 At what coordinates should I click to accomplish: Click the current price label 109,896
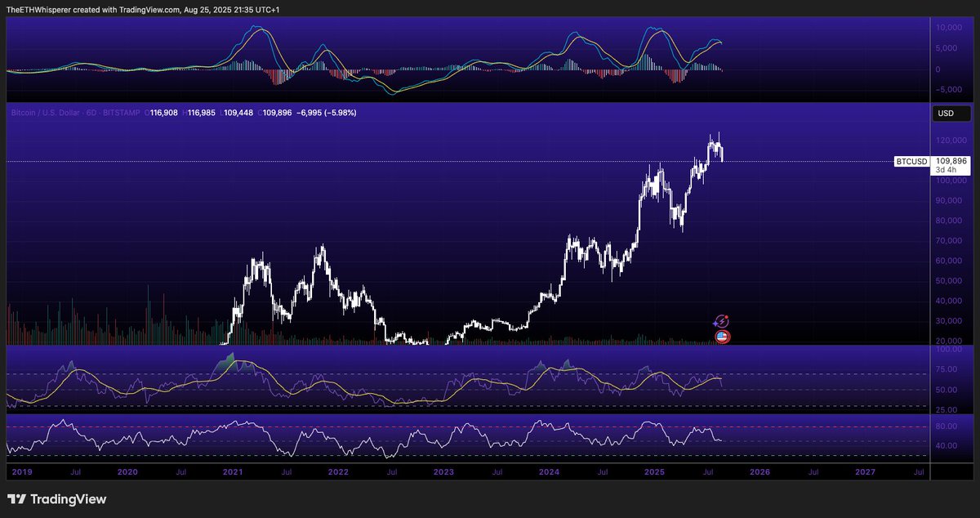[x=951, y=161]
